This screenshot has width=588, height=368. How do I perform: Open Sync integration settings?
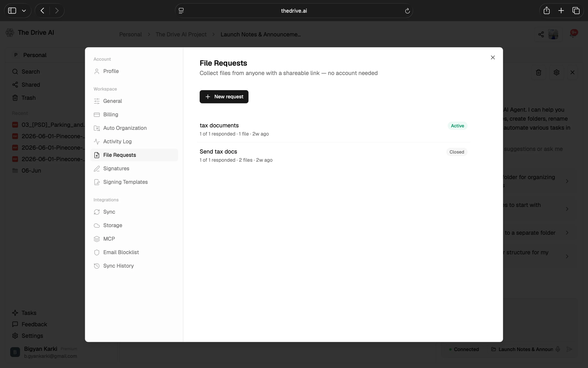pos(134,212)
